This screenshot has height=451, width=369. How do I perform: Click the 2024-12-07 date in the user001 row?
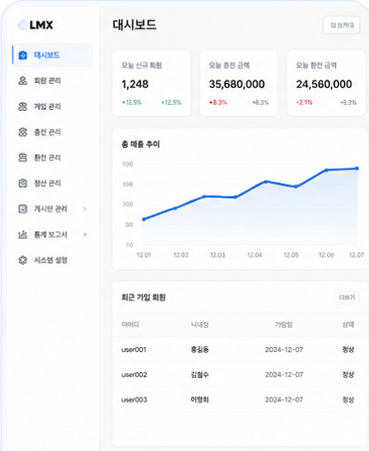click(x=284, y=350)
